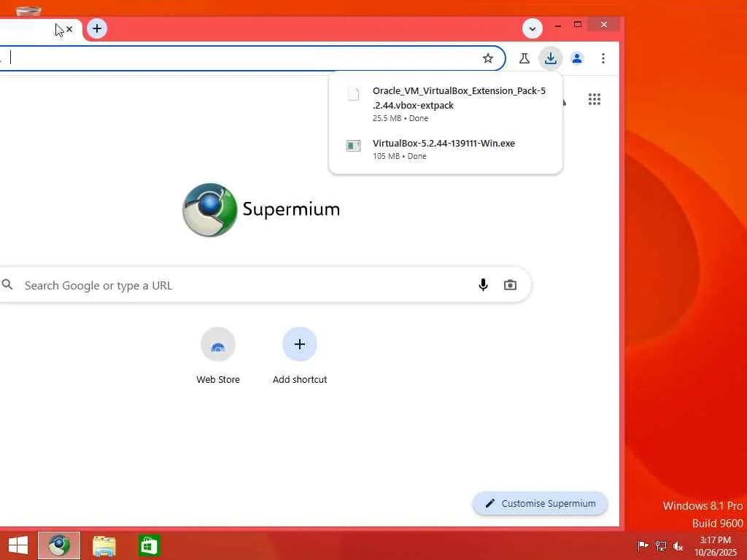Open the taskbar clock showing 3:17 PM
747x560 pixels.
coord(716,545)
